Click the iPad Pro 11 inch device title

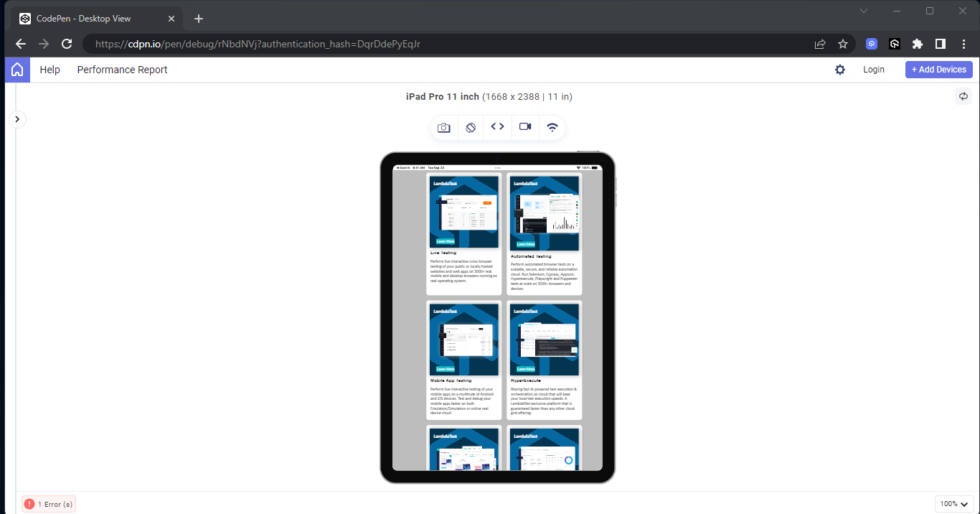coord(443,97)
